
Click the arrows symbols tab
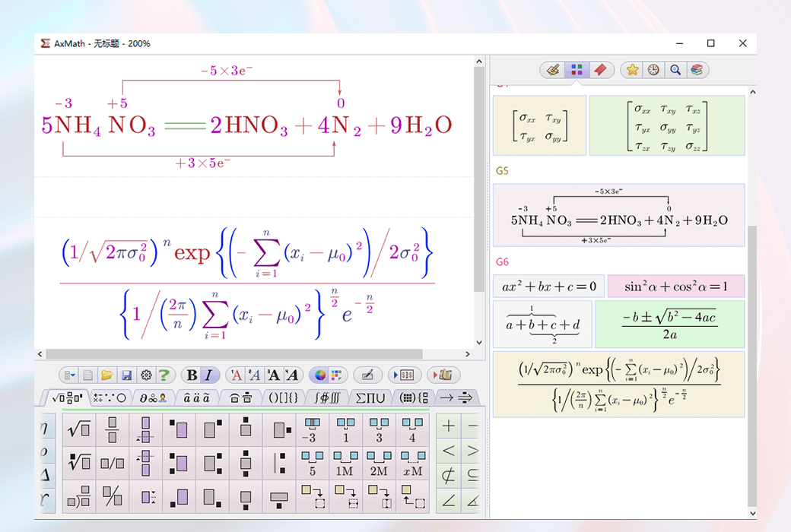458,397
